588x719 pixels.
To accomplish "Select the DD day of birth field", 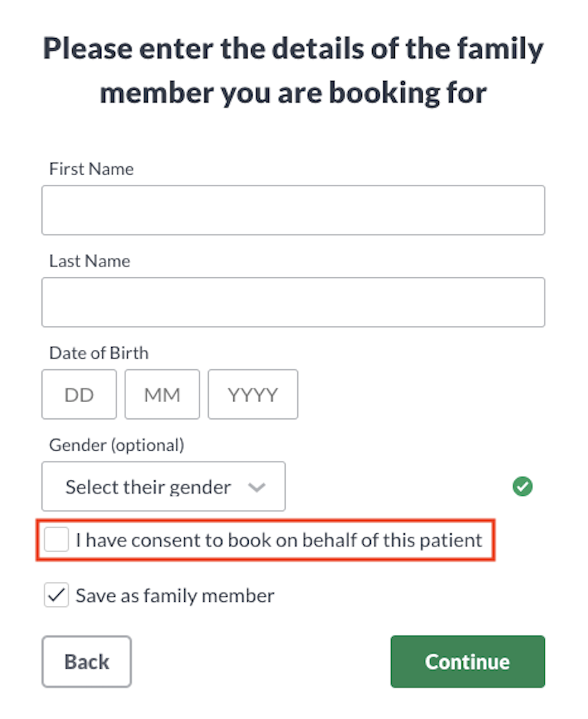I will tap(79, 394).
